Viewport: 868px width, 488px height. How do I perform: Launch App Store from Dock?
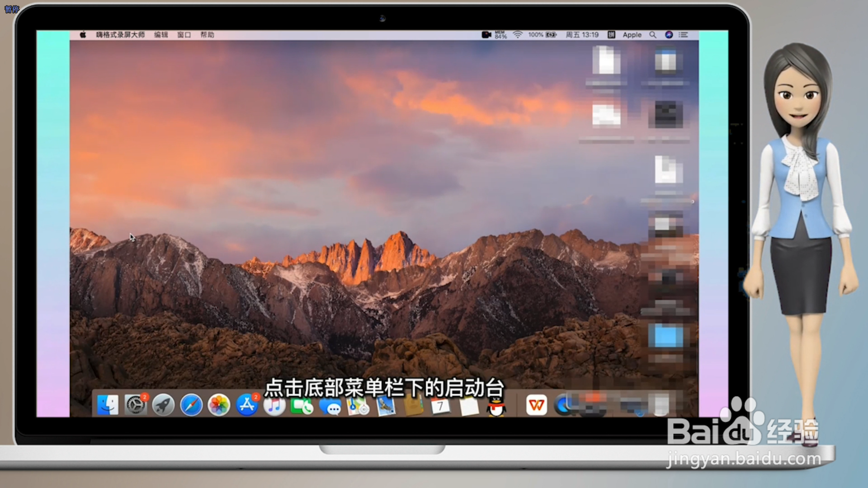coord(247,405)
